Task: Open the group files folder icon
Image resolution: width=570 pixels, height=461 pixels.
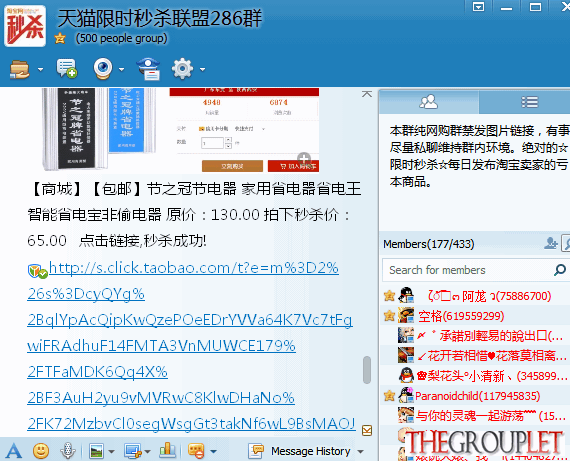Action: pos(20,69)
